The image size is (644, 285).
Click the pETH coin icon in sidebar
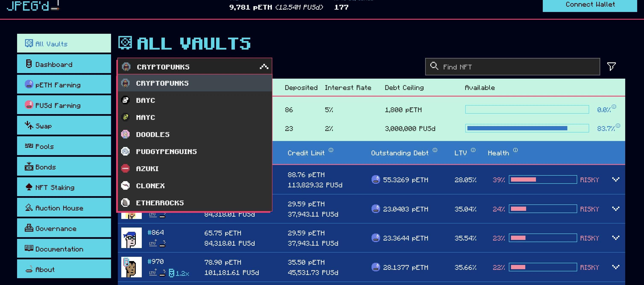tap(29, 84)
